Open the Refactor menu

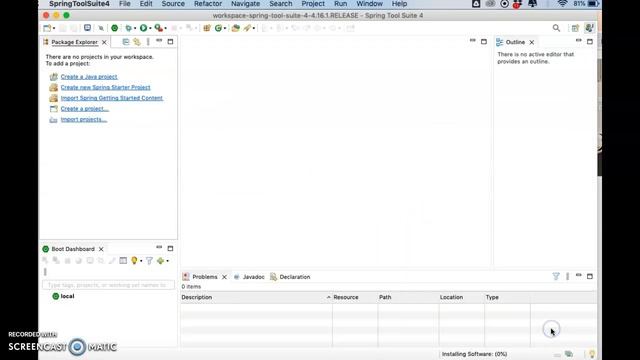[x=208, y=4]
